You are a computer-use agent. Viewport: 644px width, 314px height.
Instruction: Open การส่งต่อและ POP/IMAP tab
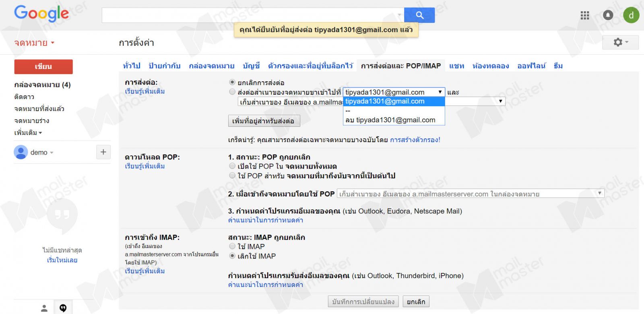(x=401, y=66)
